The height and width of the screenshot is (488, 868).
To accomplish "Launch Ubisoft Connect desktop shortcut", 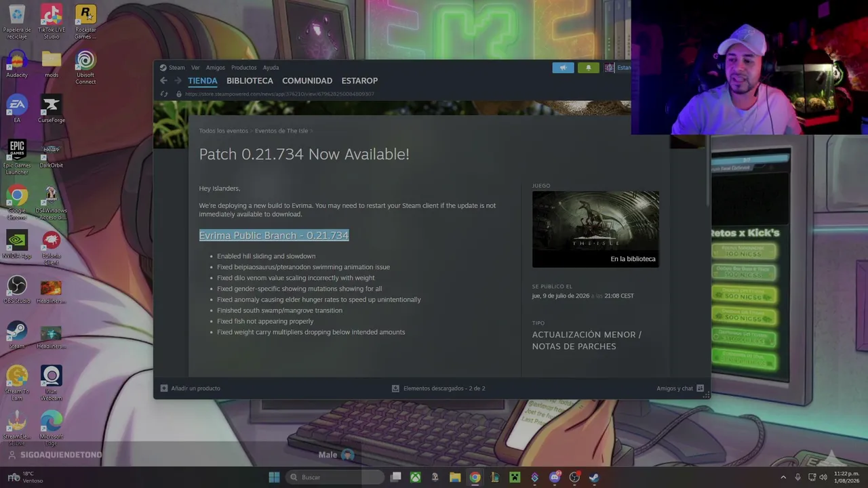I will pyautogui.click(x=85, y=67).
